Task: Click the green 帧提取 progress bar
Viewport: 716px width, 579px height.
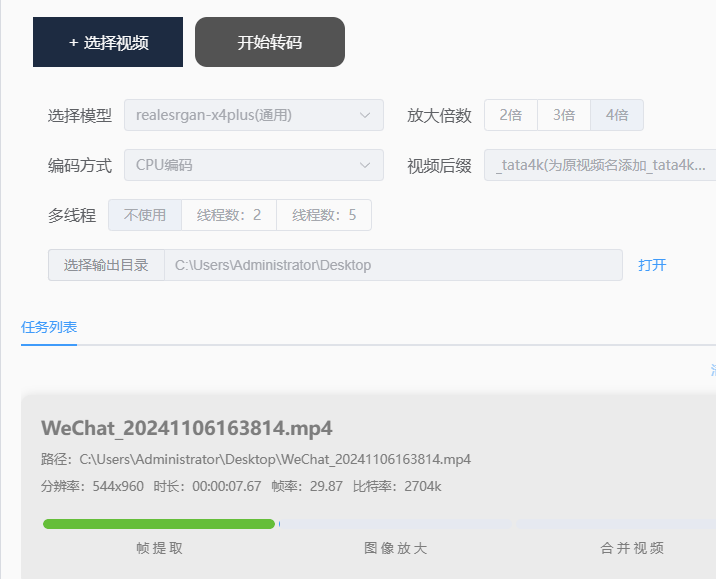Action: (159, 524)
